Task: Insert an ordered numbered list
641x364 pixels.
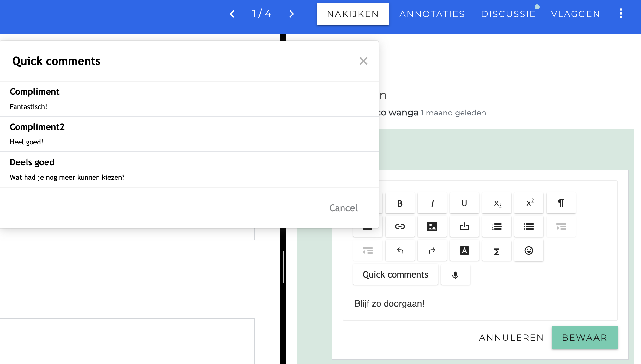Action: [x=496, y=226]
